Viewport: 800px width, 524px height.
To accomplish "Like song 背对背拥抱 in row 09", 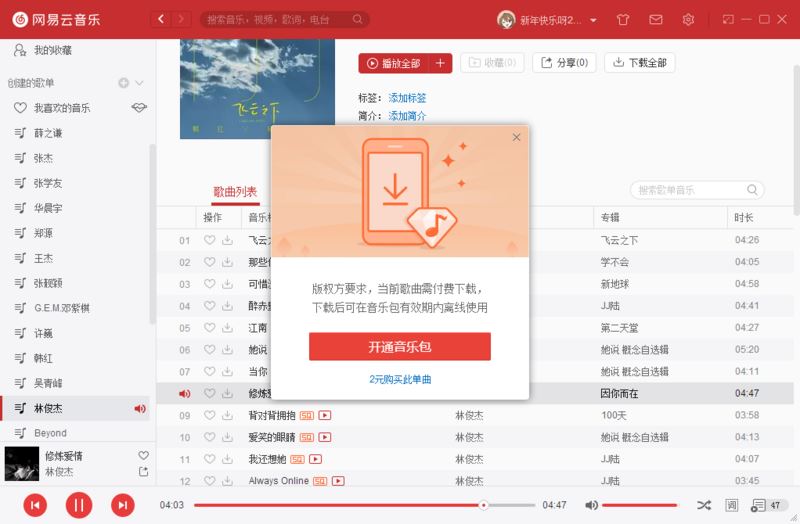I will [x=210, y=415].
